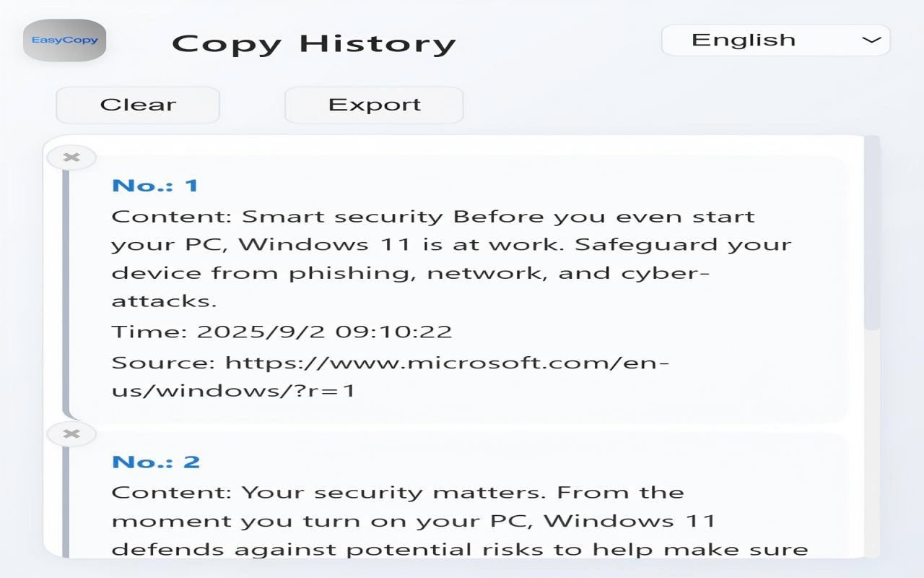This screenshot has width=924, height=578.
Task: Click the left accent bar of entry 1
Action: click(66, 289)
